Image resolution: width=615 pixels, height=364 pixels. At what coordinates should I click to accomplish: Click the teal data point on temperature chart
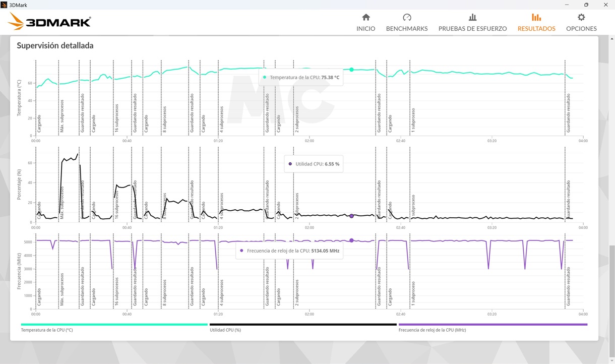click(x=351, y=70)
